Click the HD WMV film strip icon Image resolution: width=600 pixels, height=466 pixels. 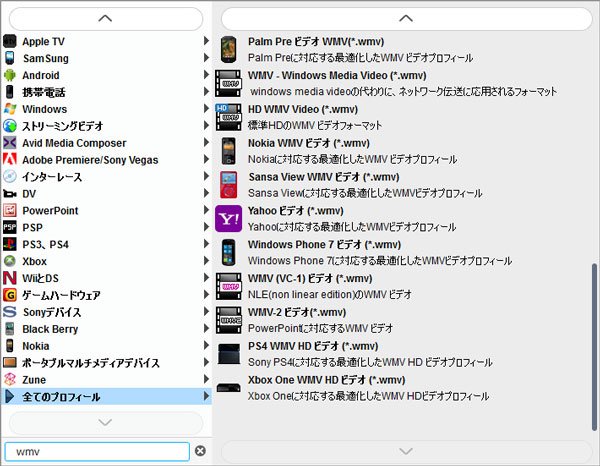pos(228,117)
